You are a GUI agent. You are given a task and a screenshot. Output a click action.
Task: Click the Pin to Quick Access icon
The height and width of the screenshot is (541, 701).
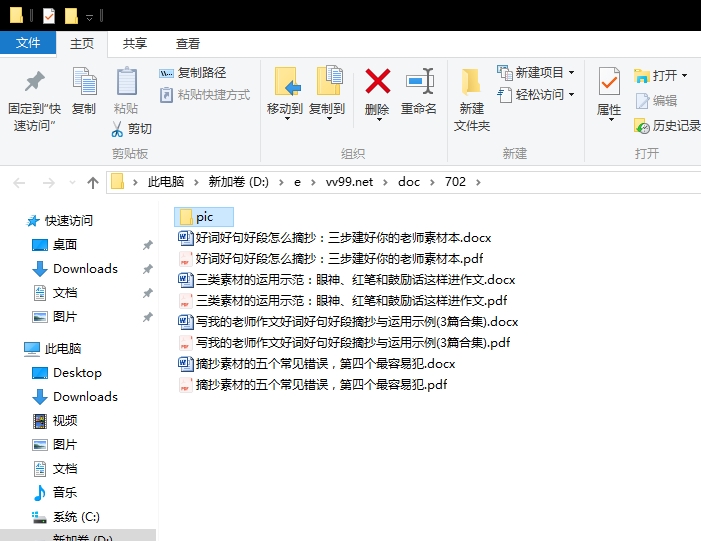(34, 81)
